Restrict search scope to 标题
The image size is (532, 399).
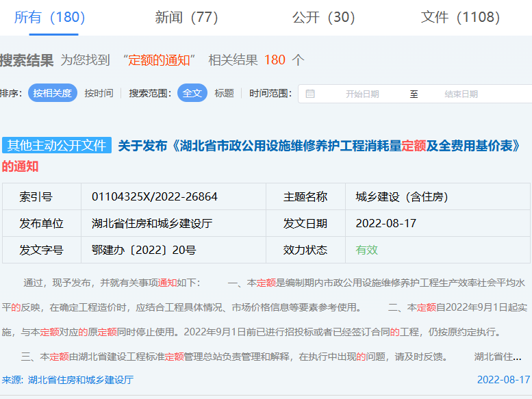pyautogui.click(x=224, y=93)
